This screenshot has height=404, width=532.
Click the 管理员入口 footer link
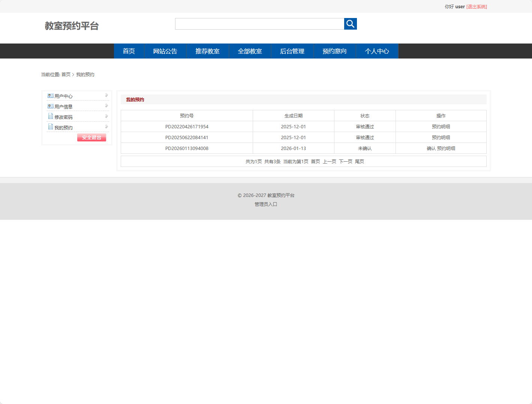coord(265,204)
